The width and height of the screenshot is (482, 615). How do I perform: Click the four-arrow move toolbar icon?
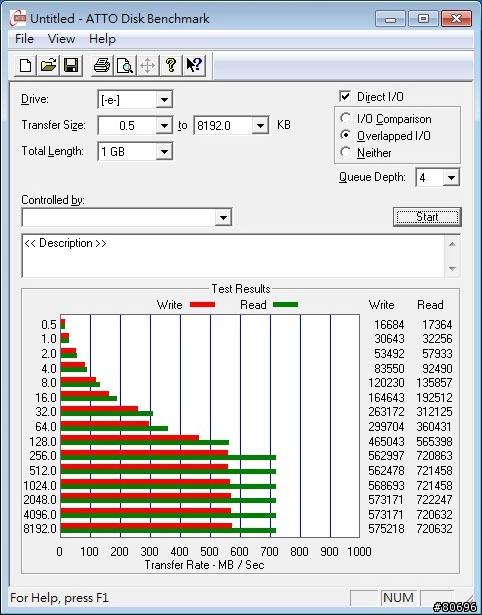[x=147, y=65]
